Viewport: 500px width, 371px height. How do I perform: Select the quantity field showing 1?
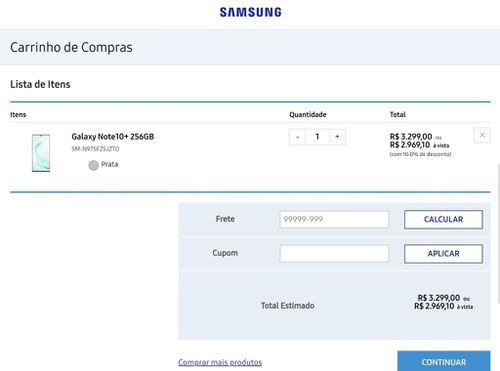(317, 137)
